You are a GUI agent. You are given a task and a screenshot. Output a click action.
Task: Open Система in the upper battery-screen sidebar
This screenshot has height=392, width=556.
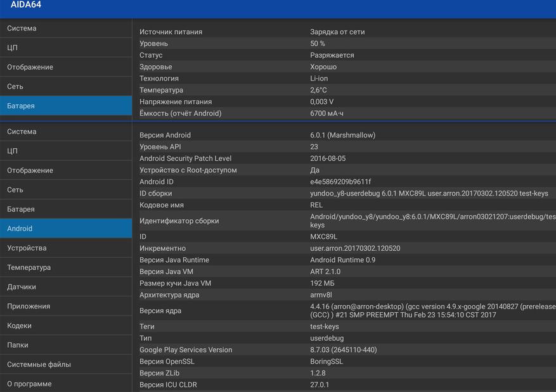[66, 28]
